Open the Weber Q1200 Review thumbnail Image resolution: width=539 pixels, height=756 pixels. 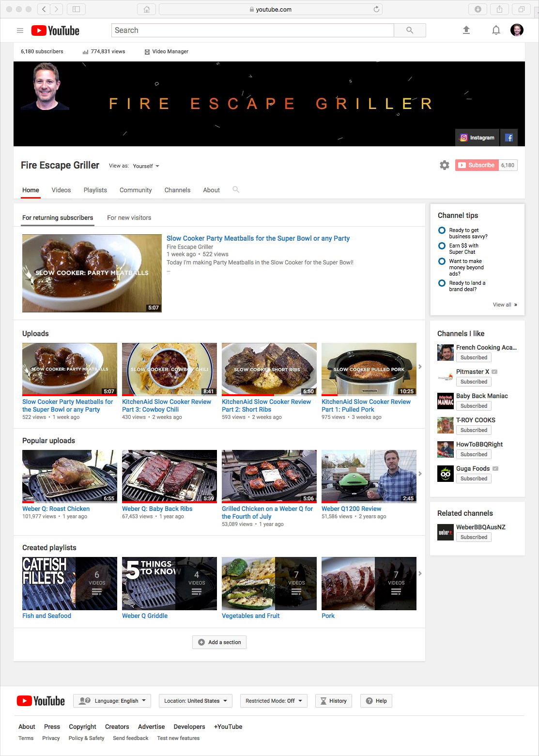(369, 477)
